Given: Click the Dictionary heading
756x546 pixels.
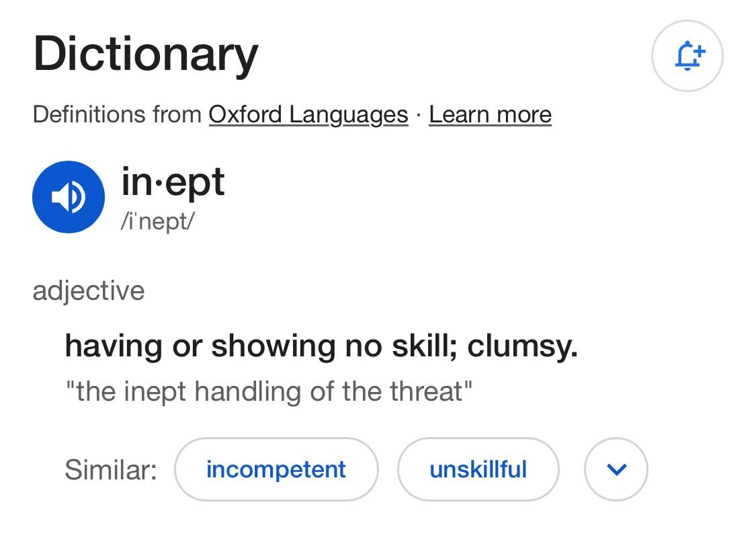Looking at the screenshot, I should click(145, 54).
